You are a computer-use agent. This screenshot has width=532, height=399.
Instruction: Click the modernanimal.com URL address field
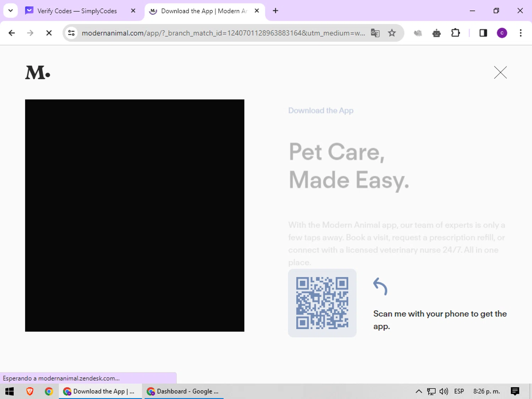pos(223,33)
